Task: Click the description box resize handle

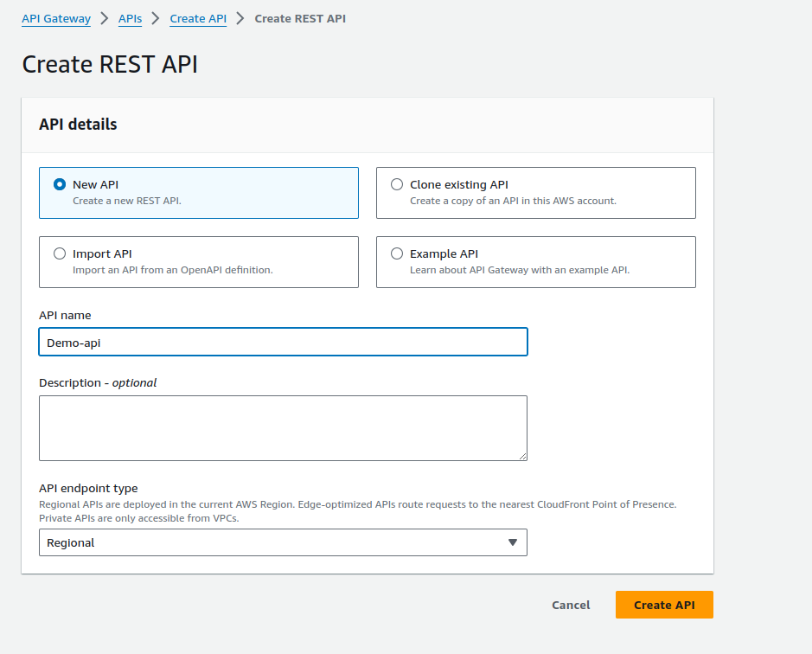Action: (522, 456)
